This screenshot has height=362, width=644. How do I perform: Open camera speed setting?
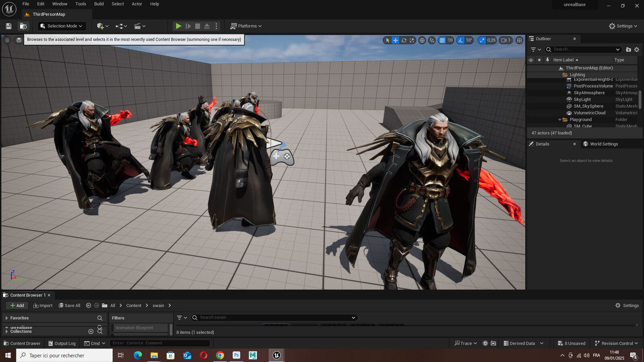(506, 40)
